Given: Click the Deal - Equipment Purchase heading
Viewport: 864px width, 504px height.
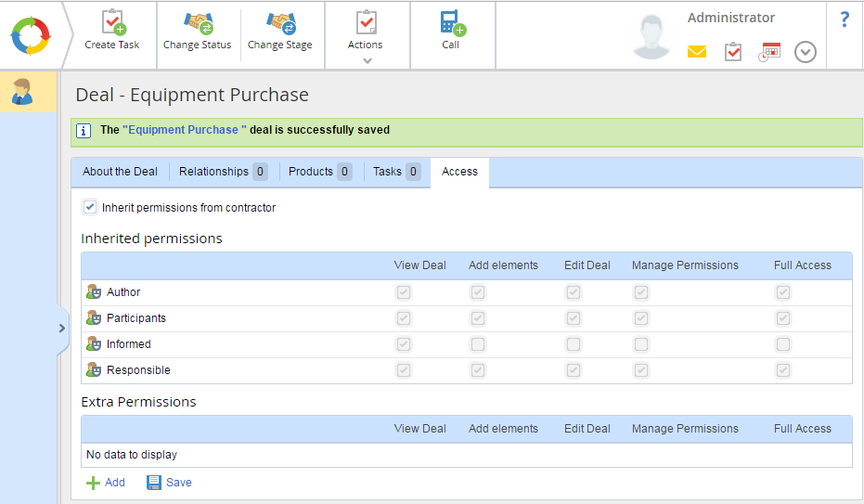Looking at the screenshot, I should [192, 95].
